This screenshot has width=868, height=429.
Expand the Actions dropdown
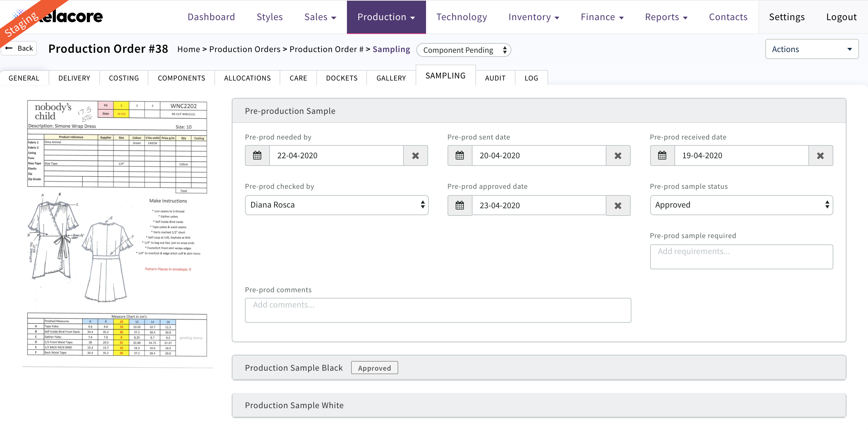(x=811, y=49)
